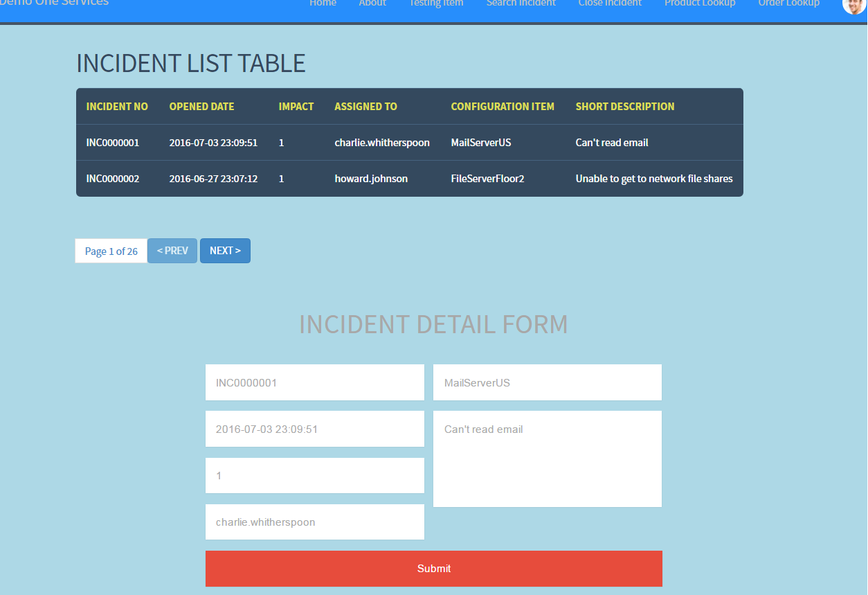This screenshot has width=868, height=595.
Task: Click the opened date input field
Action: (x=314, y=429)
